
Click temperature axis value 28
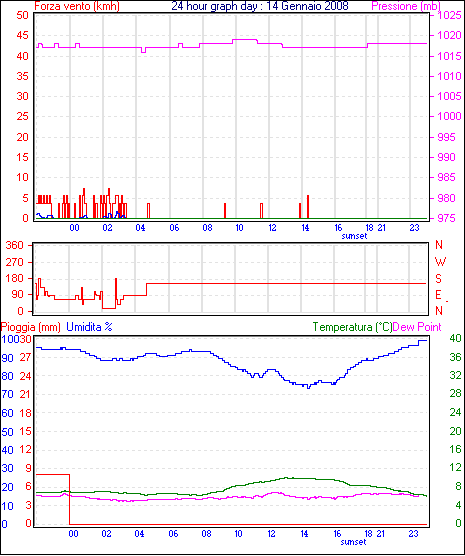tap(455, 393)
